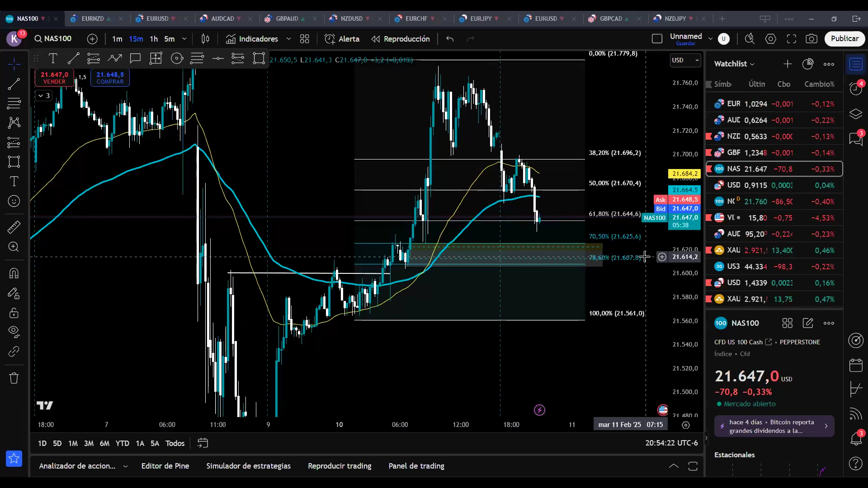Toggle the magnet mode icon

tap(14, 273)
